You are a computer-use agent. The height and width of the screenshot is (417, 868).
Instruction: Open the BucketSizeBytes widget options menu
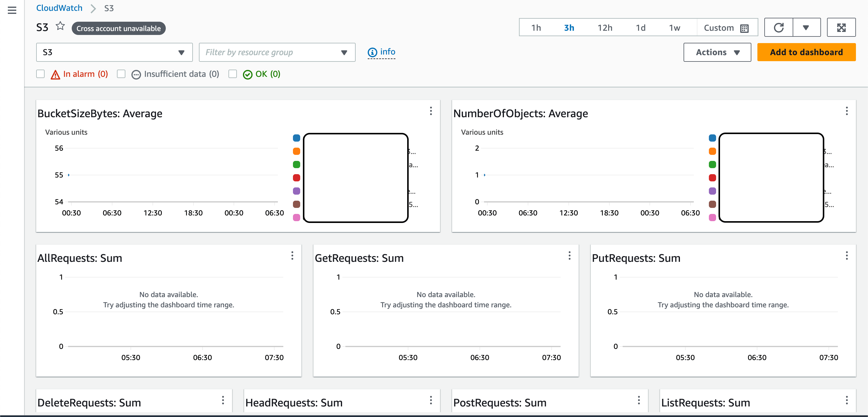[x=431, y=111]
